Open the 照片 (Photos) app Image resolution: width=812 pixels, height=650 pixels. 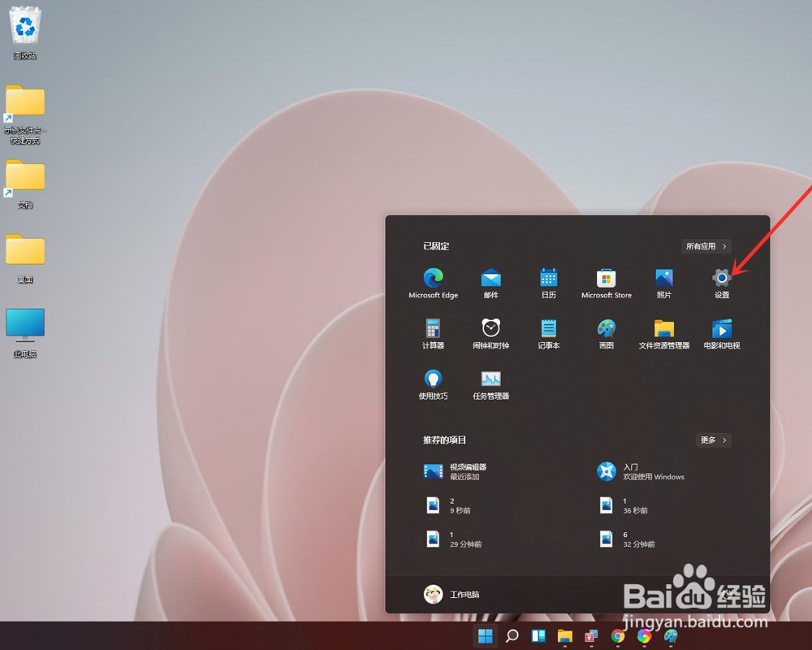664,283
